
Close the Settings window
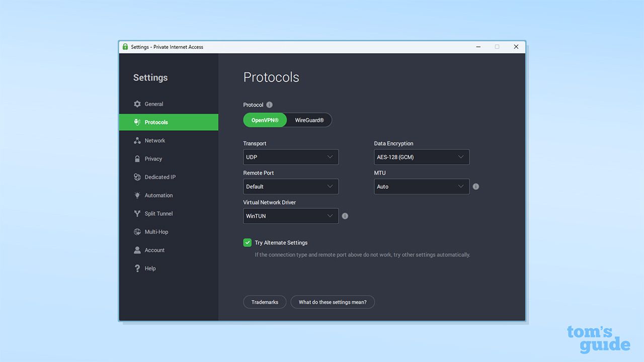[x=516, y=47]
